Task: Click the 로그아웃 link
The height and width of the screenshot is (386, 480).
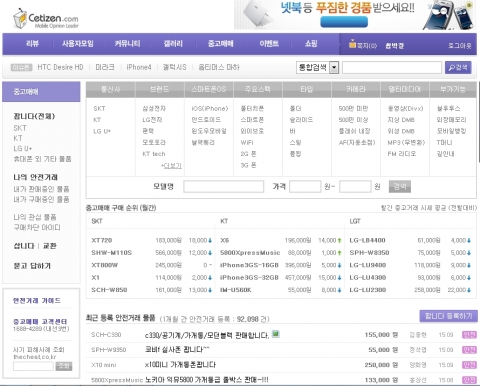Action: (460, 46)
